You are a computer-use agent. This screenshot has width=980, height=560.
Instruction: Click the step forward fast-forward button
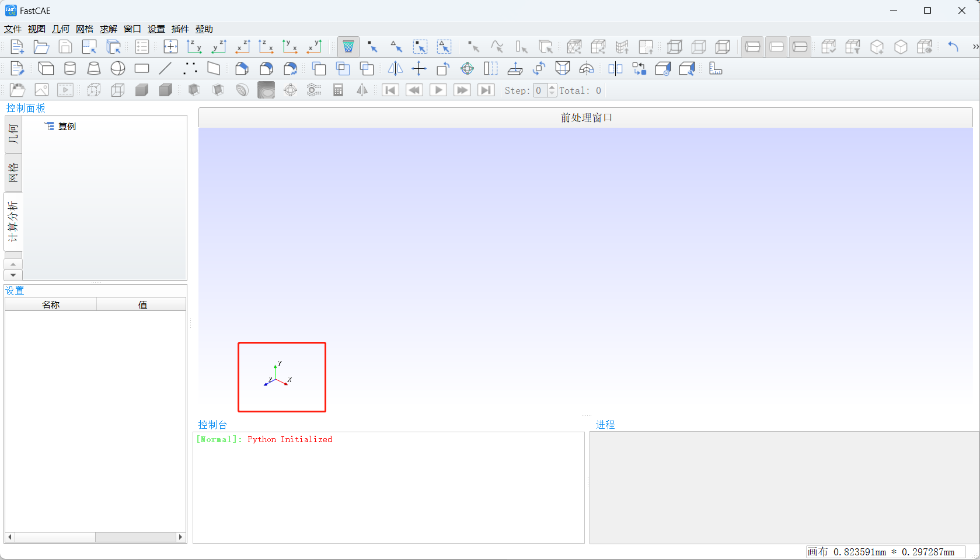tap(462, 90)
